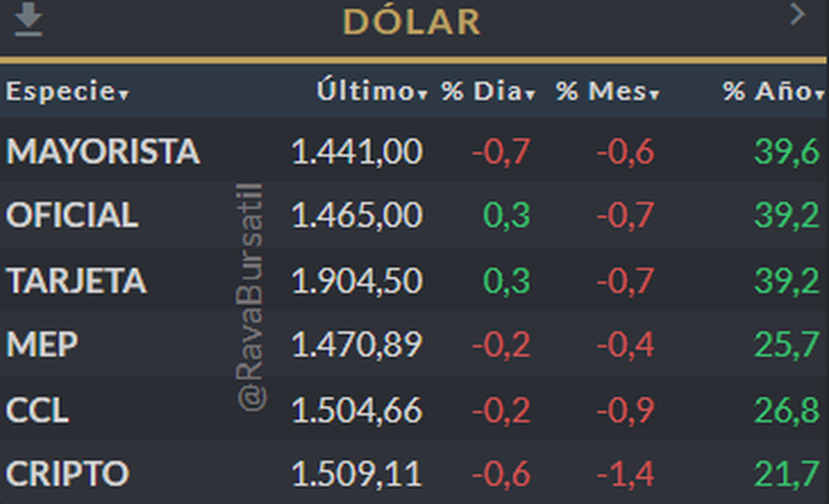Image resolution: width=829 pixels, height=504 pixels.
Task: Open the MAYORISTA dollar row
Action: (x=103, y=151)
